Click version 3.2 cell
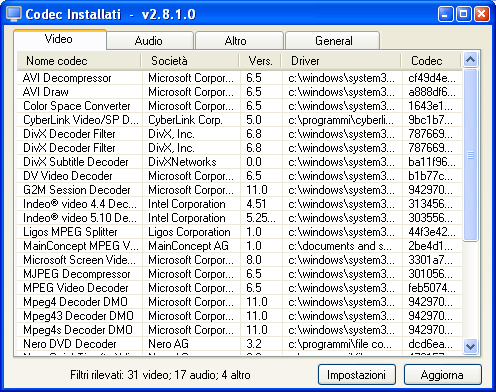 (x=254, y=344)
